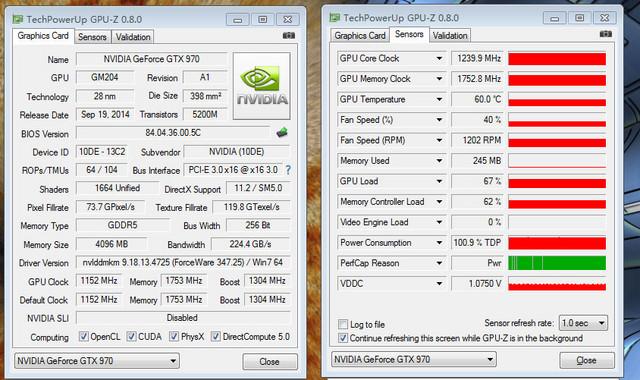Image resolution: width=640 pixels, height=380 pixels.
Task: Click the NVIDIA SLI Disabled field
Action: tap(183, 318)
